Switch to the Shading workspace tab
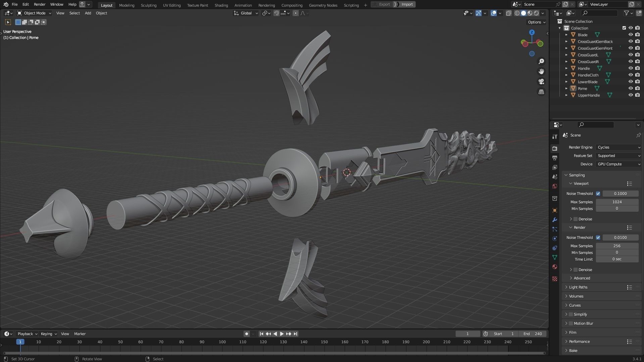Viewport: 644px width, 362px height. (x=221, y=5)
